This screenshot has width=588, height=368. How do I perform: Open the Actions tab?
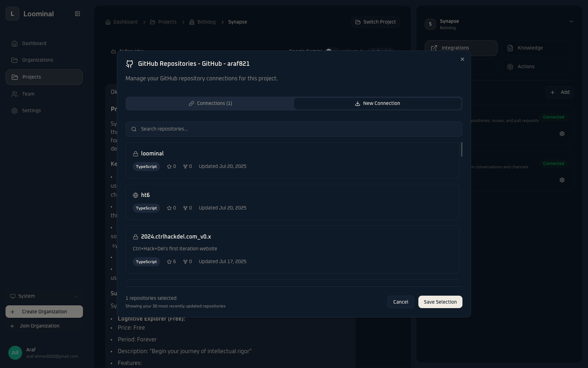(x=538, y=66)
